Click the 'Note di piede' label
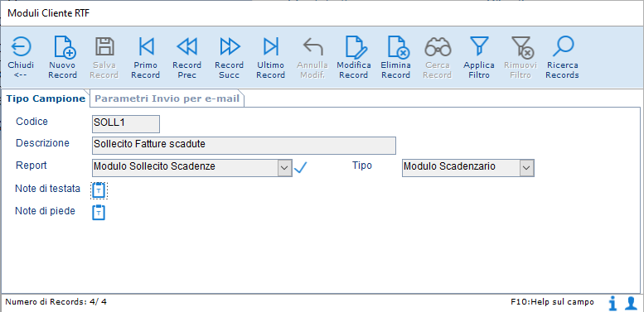 pos(46,211)
